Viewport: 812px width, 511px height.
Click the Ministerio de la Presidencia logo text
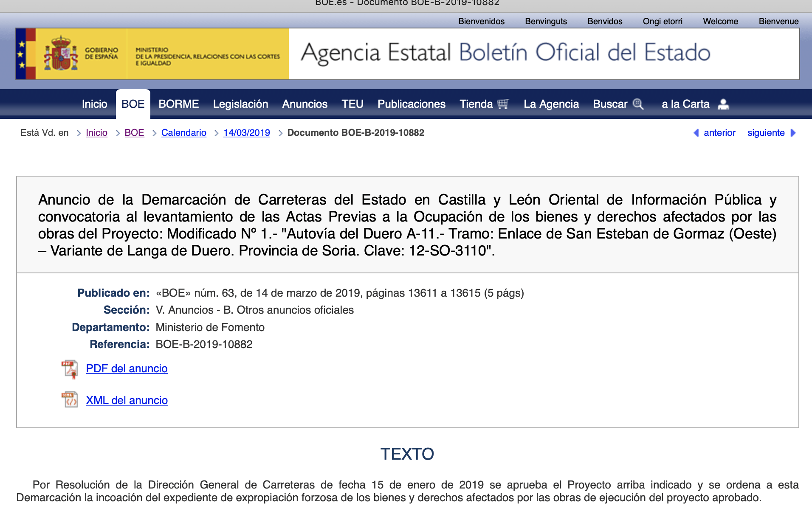208,56
